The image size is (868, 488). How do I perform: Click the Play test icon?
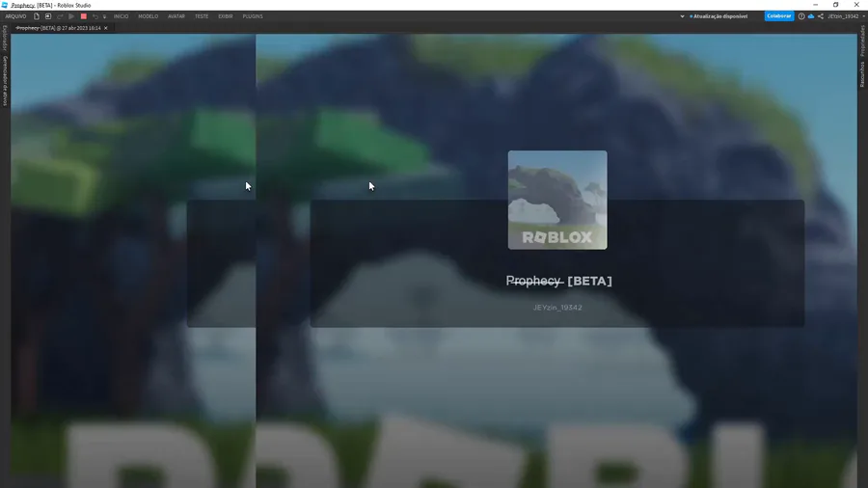coord(71,16)
